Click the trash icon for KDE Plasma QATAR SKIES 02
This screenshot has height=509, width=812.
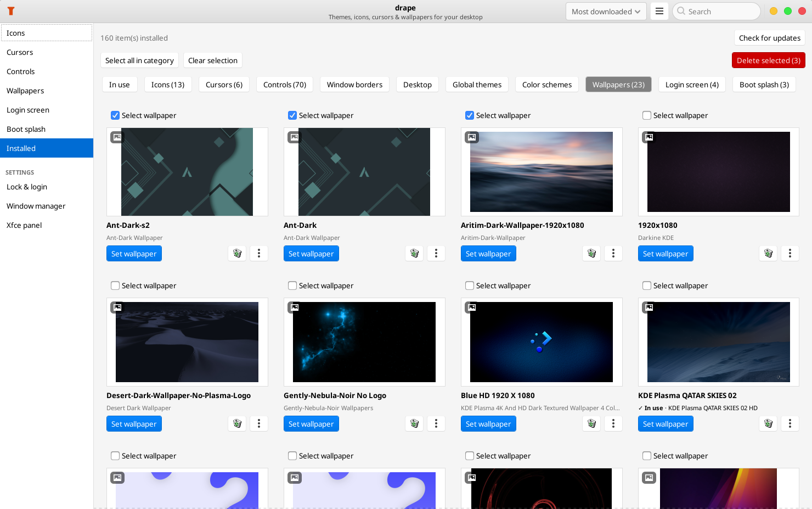[x=769, y=424]
